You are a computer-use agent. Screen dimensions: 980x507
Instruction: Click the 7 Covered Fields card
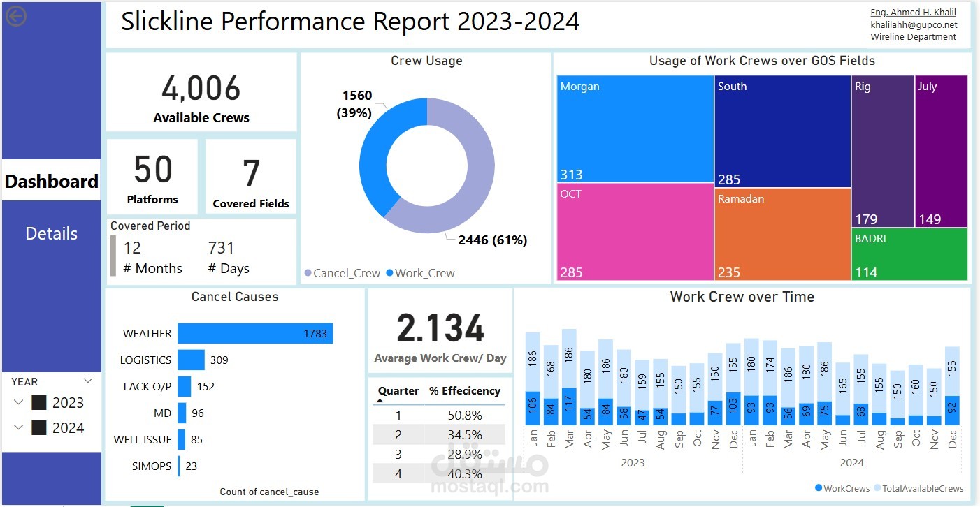click(x=251, y=177)
